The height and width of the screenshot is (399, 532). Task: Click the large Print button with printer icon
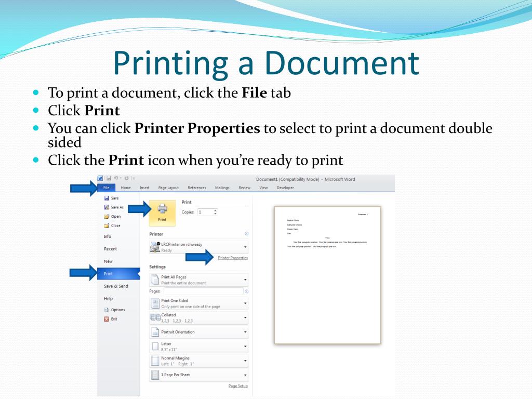click(162, 212)
